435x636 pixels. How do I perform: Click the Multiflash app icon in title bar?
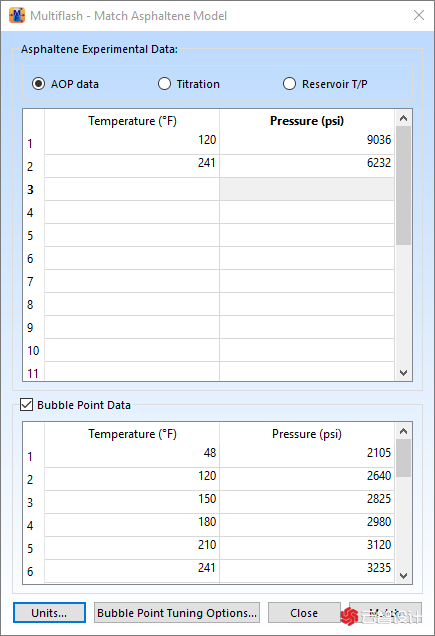coord(17,15)
